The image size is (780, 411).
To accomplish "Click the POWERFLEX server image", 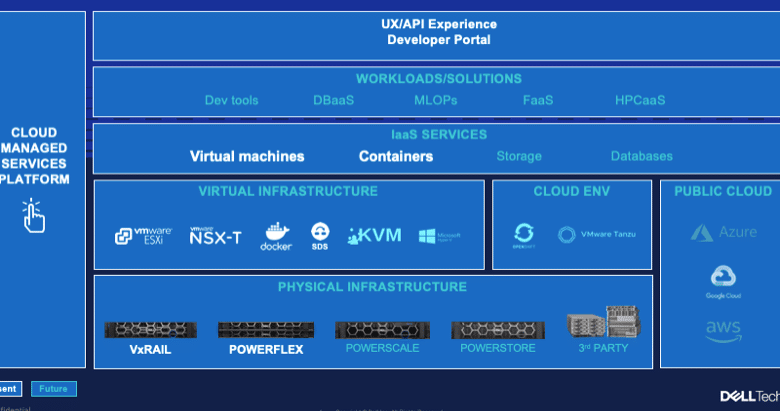I will (x=266, y=329).
